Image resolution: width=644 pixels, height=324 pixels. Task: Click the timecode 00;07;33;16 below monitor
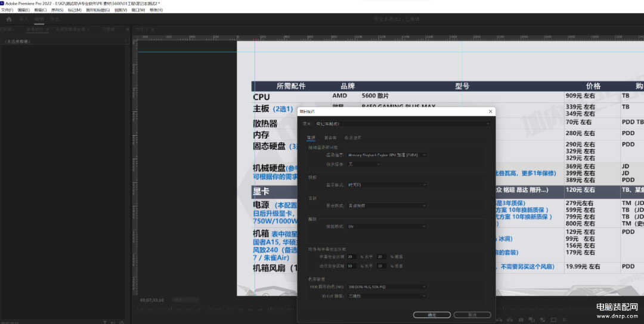(x=152, y=300)
